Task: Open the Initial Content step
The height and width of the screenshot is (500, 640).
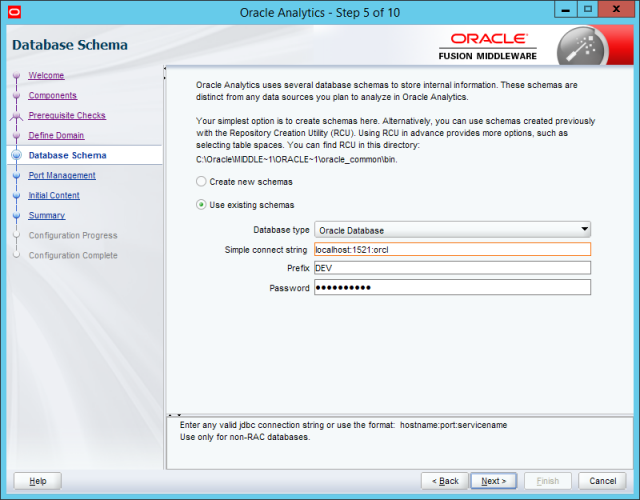Action: pos(54,196)
